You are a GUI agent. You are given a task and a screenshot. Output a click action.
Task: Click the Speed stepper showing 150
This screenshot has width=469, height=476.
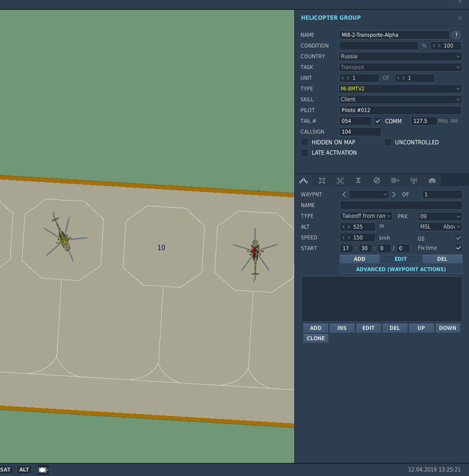pos(358,237)
